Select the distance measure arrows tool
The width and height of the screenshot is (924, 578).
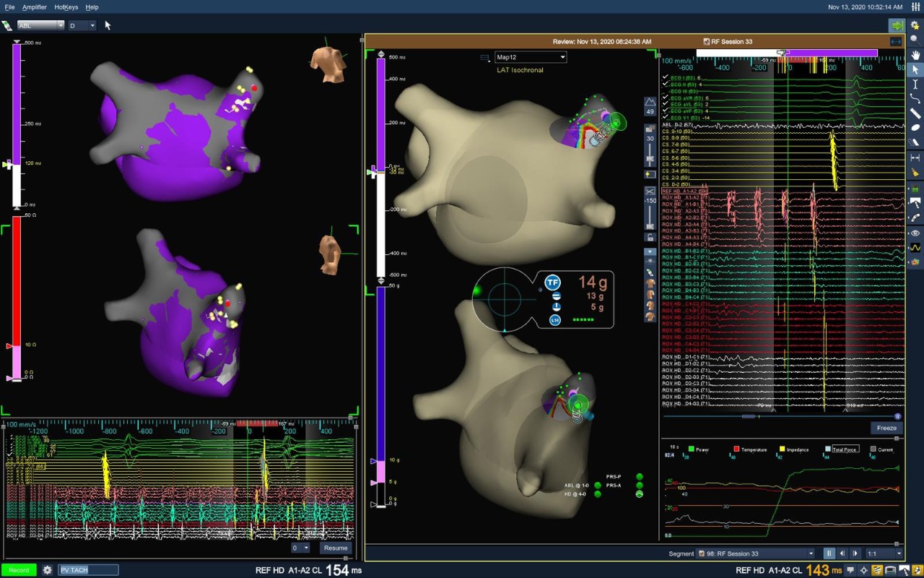pyautogui.click(x=915, y=158)
